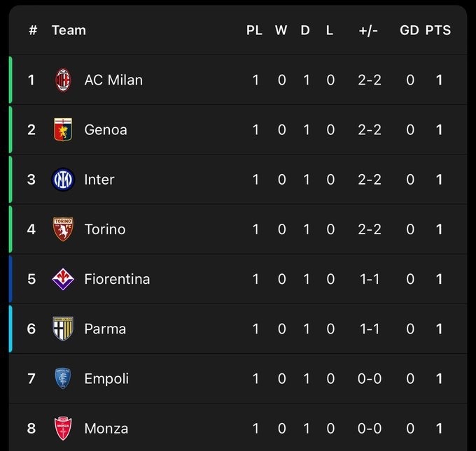This screenshot has height=451, width=476.
Task: Select the Torino team name
Action: pyautogui.click(x=105, y=229)
